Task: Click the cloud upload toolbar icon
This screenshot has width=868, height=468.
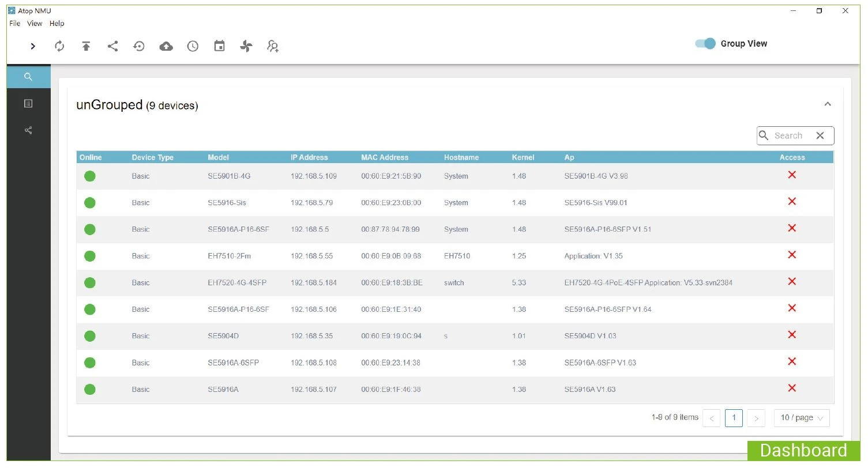Action: tap(166, 46)
